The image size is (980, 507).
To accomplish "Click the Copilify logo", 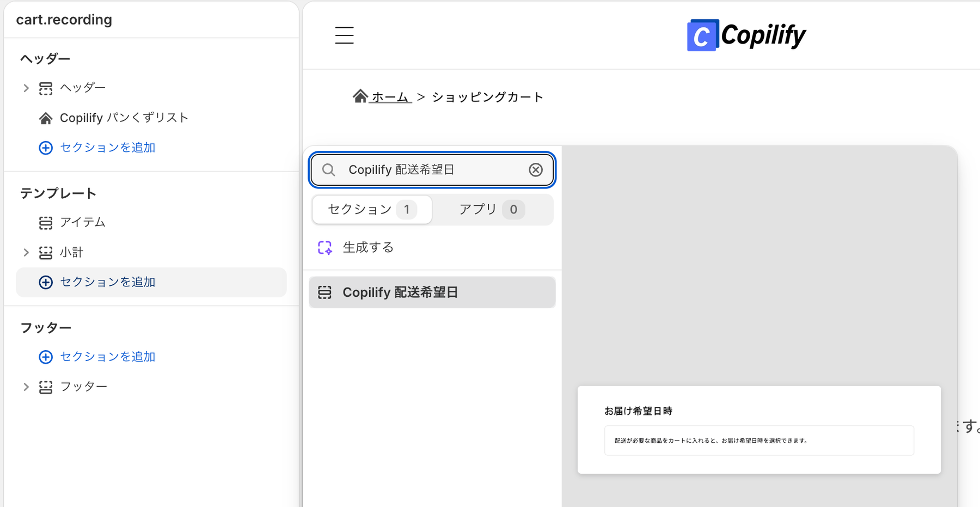I will [x=746, y=35].
